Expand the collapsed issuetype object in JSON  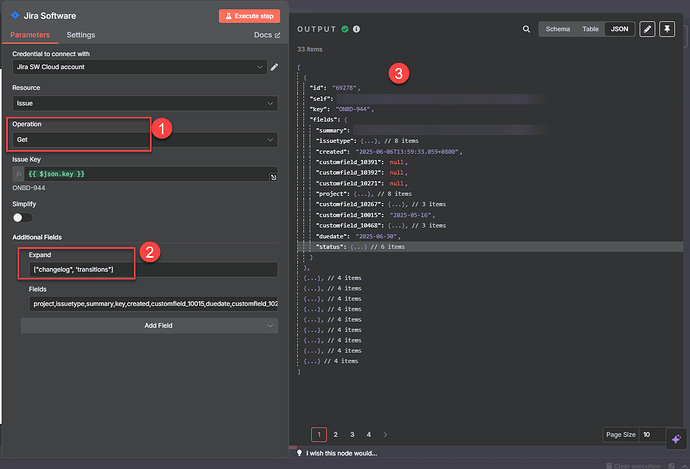coord(368,141)
